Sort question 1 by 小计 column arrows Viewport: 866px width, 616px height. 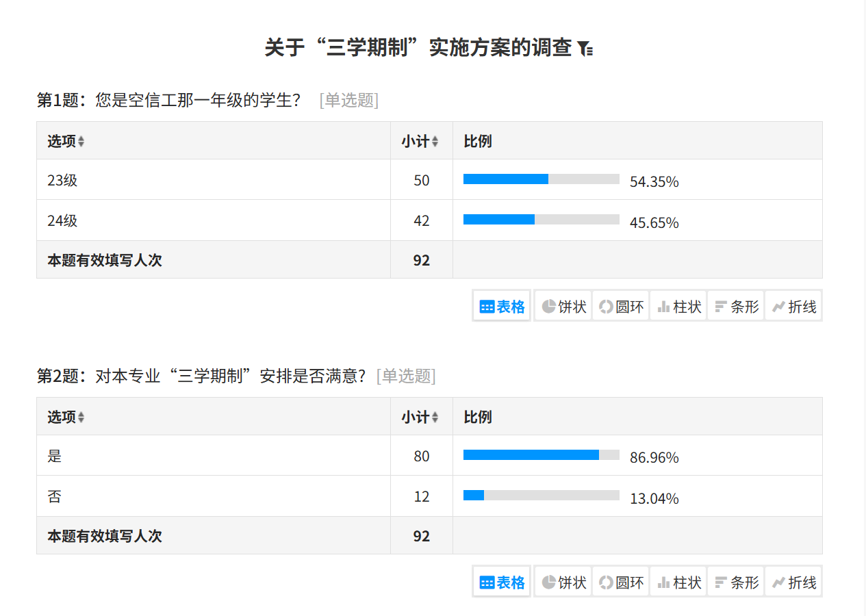(x=435, y=142)
